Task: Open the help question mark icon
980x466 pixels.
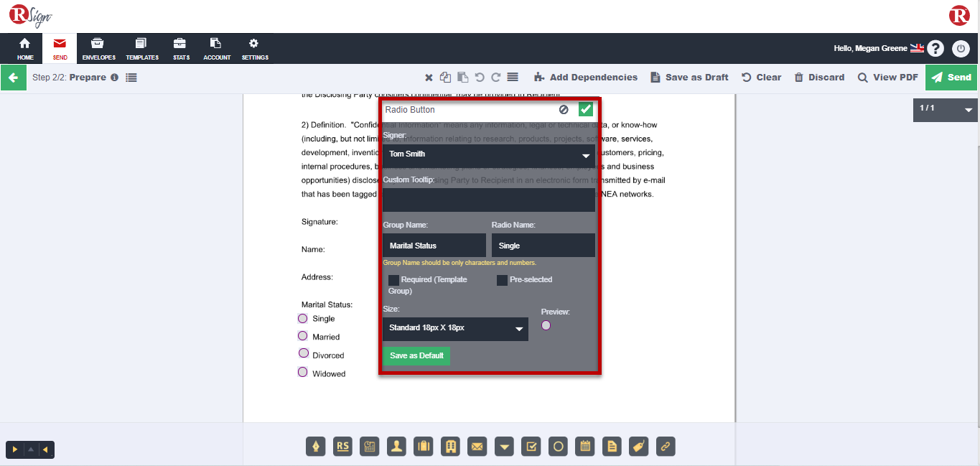Action: (935, 49)
